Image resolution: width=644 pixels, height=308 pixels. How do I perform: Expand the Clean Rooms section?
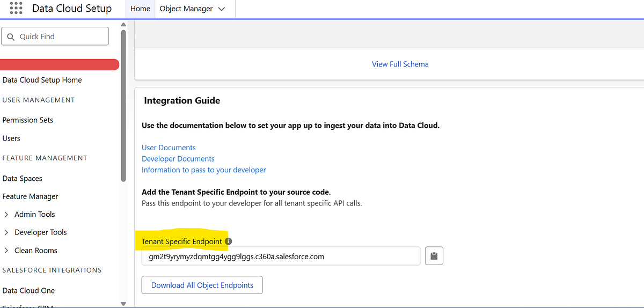[x=6, y=251]
